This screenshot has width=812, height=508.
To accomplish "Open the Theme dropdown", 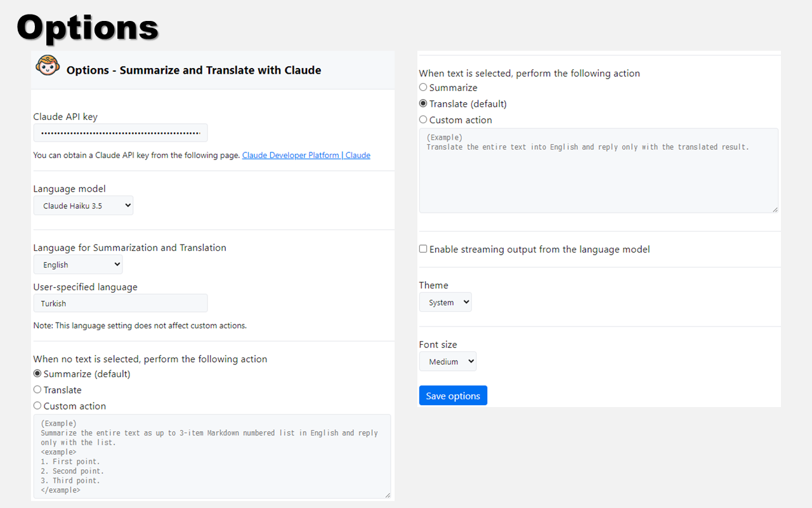I will coord(445,303).
